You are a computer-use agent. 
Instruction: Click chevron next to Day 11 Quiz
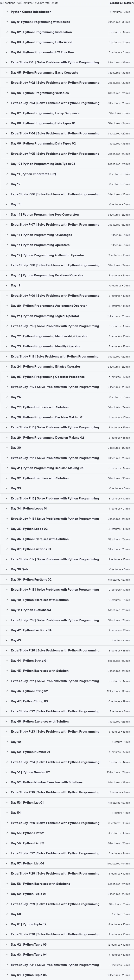7,174
